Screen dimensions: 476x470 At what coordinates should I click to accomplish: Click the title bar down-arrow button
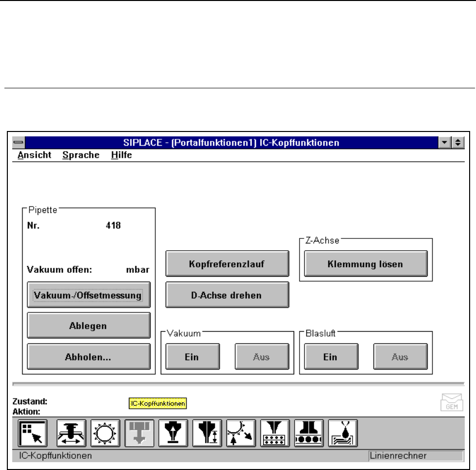(445, 142)
